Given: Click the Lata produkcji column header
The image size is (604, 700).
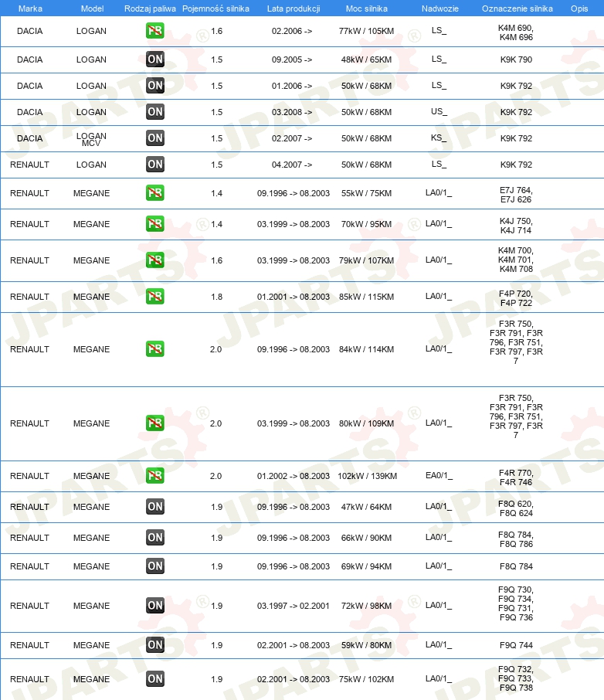Looking at the screenshot, I should (294, 8).
